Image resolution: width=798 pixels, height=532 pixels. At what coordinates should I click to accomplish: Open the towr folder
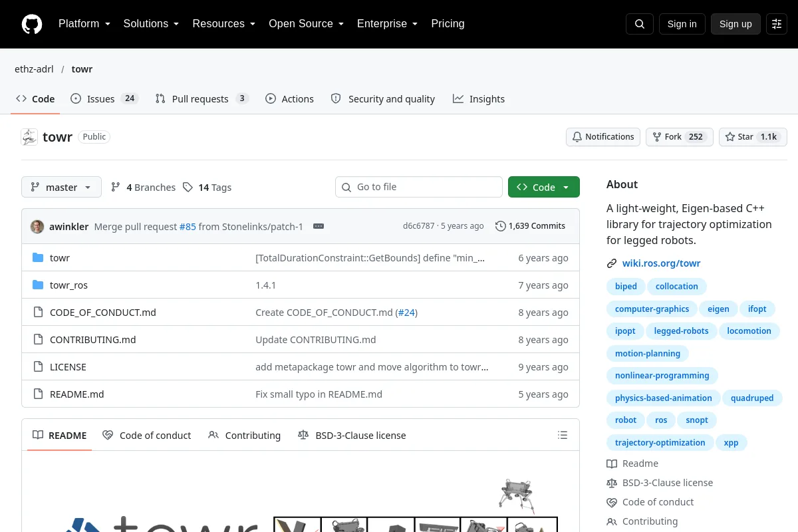pos(60,258)
